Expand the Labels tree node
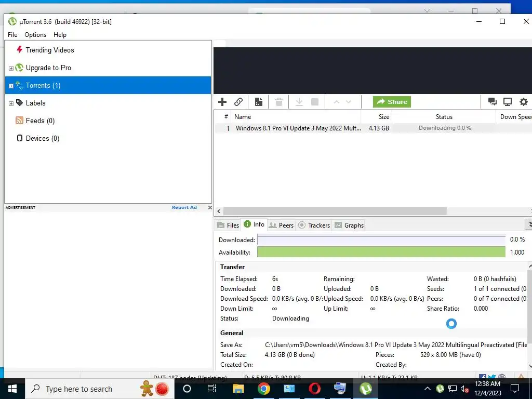The width and height of the screenshot is (532, 399). coord(11,103)
